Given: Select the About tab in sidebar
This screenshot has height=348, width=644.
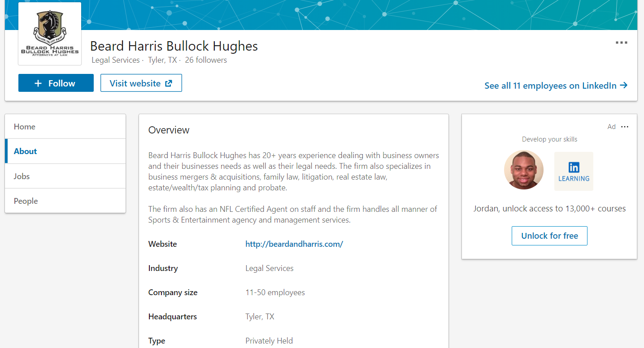Looking at the screenshot, I should (x=65, y=151).
